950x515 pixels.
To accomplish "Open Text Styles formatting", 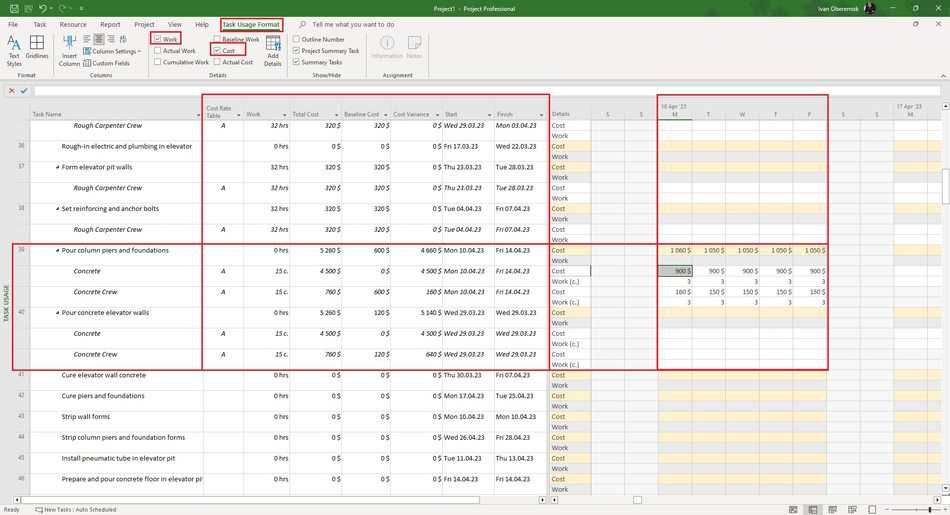I will click(14, 51).
